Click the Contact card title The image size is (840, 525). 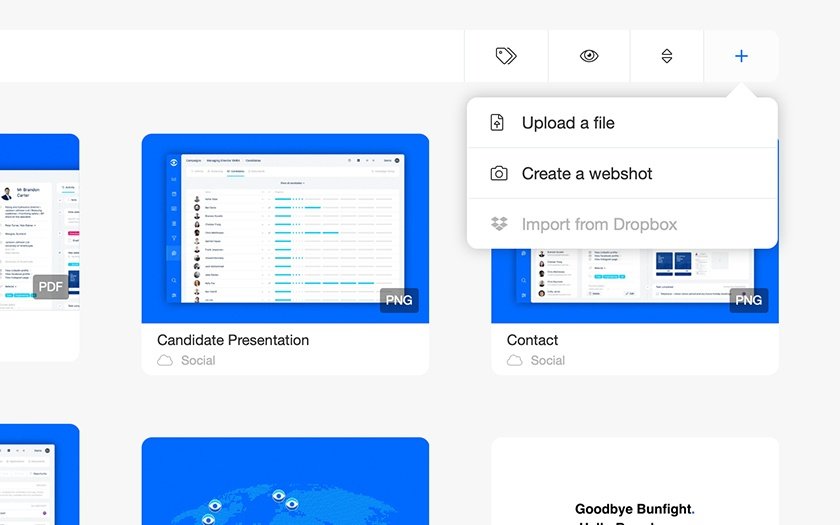click(532, 340)
